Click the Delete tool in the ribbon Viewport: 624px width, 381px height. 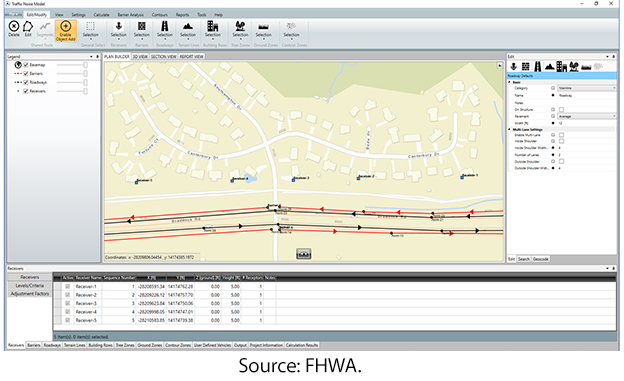[x=14, y=29]
